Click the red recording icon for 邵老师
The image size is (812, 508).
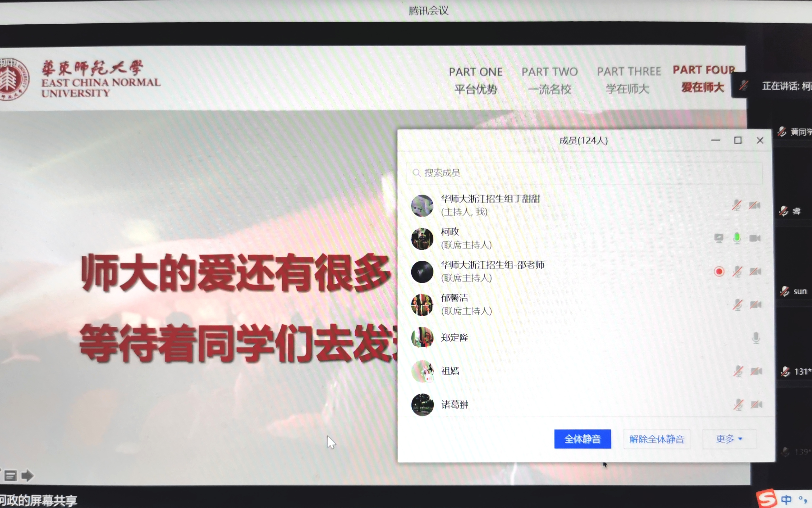pos(719,272)
